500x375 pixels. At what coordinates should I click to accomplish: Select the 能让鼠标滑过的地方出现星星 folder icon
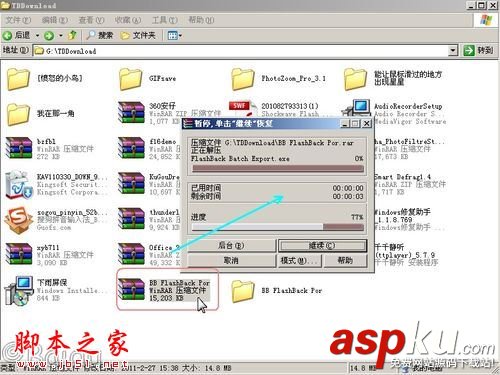coord(355,79)
